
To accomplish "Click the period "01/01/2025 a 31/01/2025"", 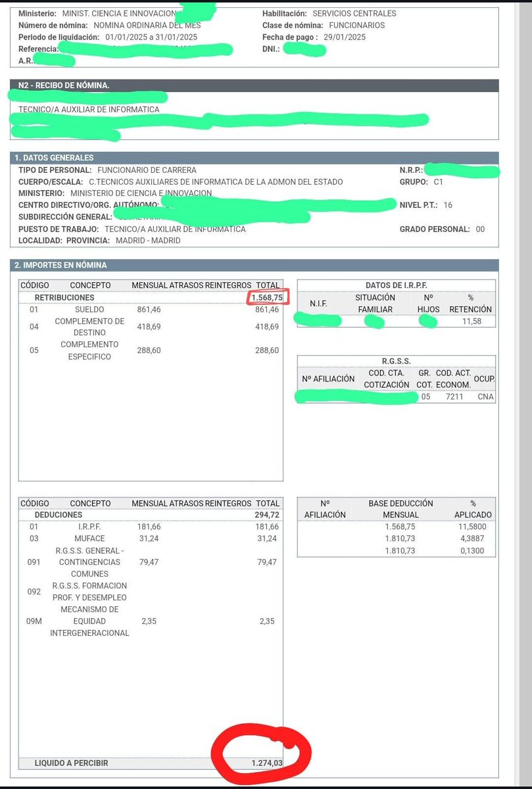I will click(151, 37).
